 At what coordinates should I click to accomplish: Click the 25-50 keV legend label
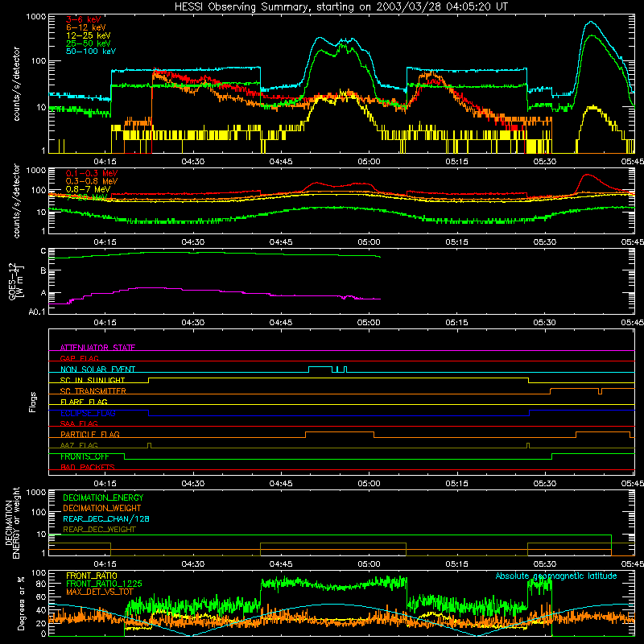[x=89, y=43]
